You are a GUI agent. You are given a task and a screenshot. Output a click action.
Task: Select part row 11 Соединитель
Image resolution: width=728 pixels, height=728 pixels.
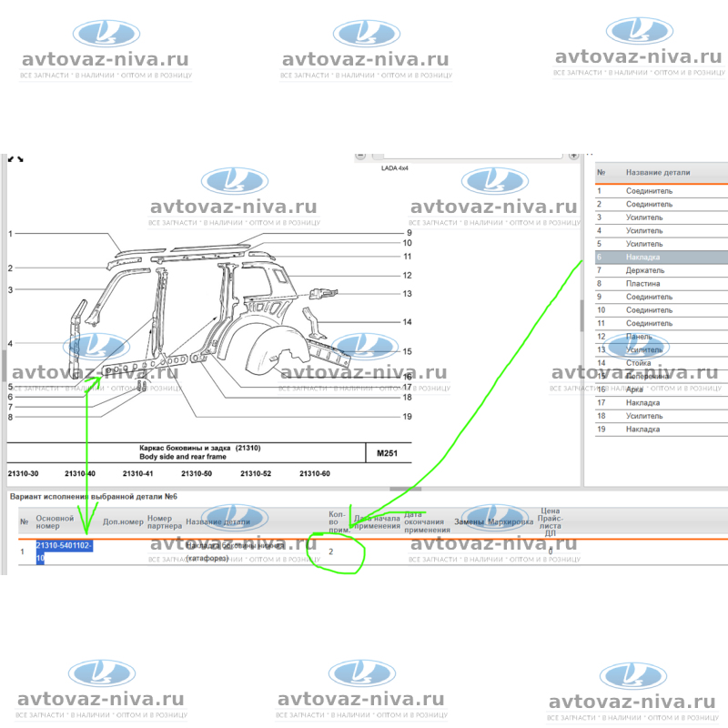coord(662,323)
